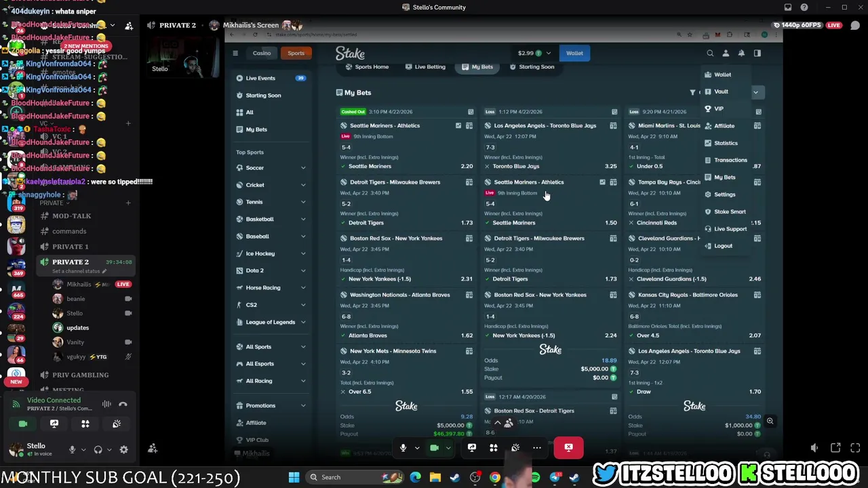Open scoreboard icon for Boston Red Sox - New York Yankees first card
The width and height of the screenshot is (868, 488).
pyautogui.click(x=469, y=239)
